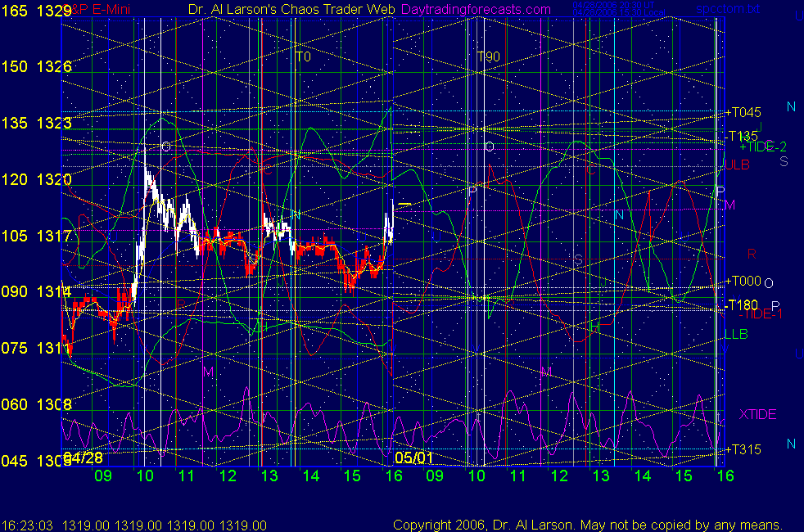Select the -T135 line label

click(x=742, y=136)
